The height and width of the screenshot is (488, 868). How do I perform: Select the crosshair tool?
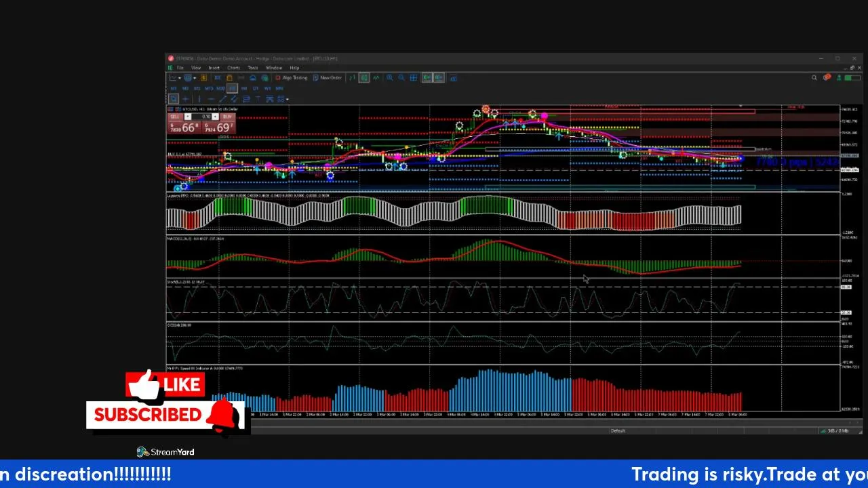[x=186, y=99]
